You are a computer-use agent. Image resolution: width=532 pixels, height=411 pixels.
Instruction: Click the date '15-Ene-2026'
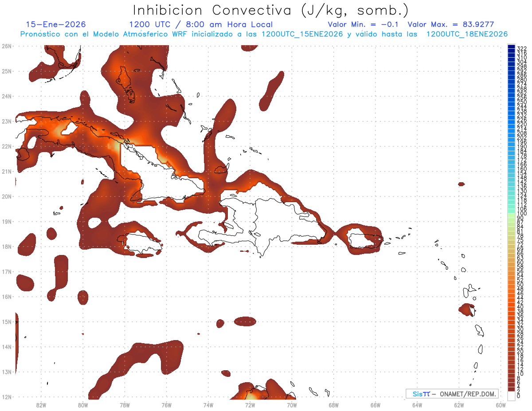[x=56, y=24]
